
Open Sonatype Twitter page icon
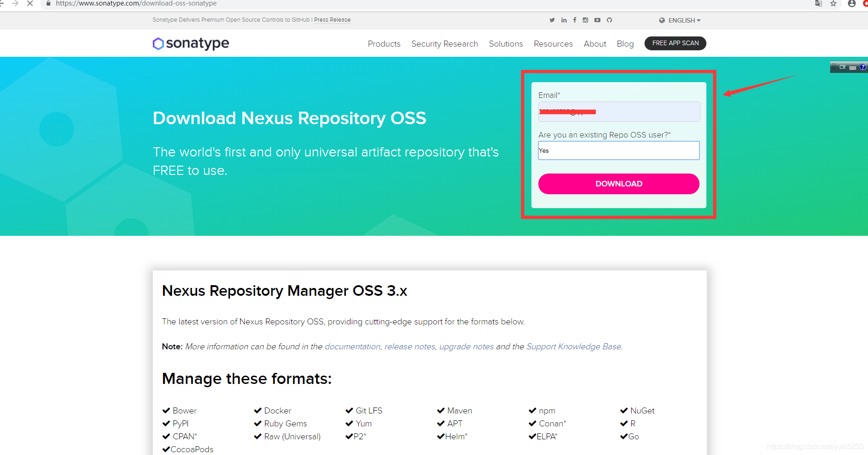point(552,20)
